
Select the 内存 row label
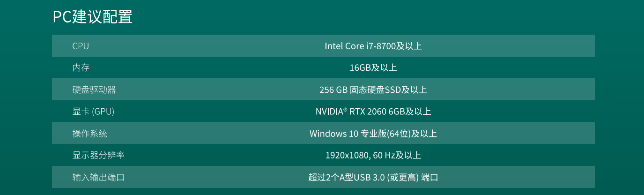(x=81, y=67)
